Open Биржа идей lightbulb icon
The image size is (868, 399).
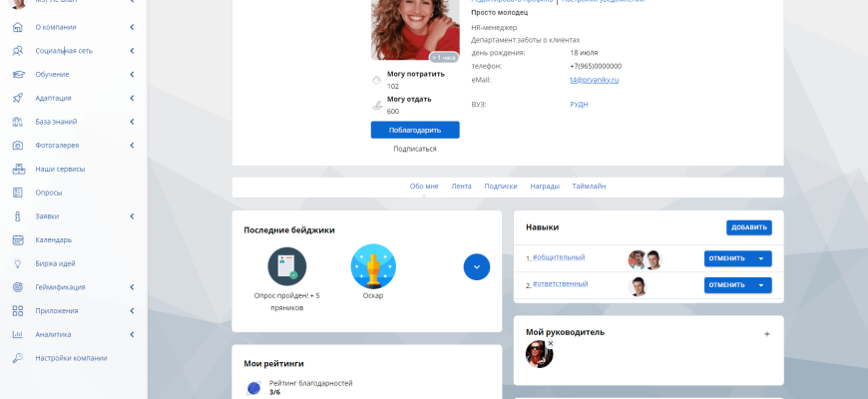17,263
